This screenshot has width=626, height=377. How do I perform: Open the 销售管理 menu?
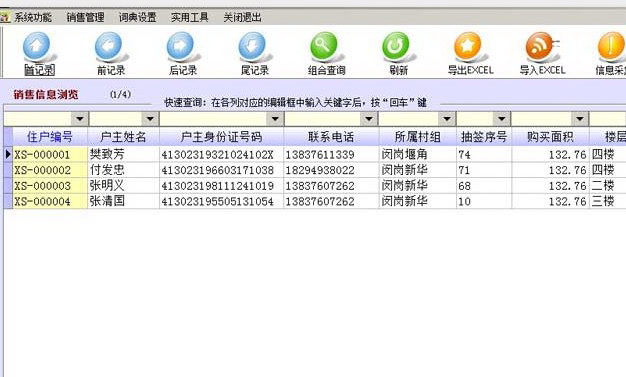(85, 17)
